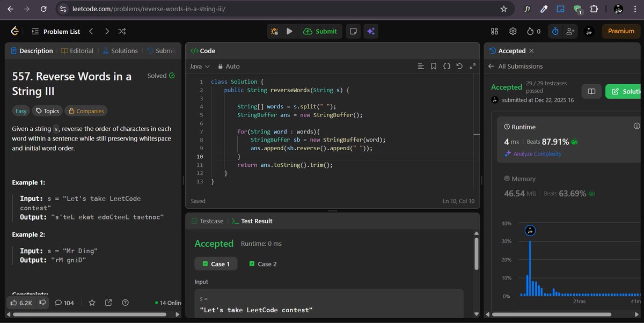This screenshot has height=323, width=644.
Task: Dislike the problem with thumbs down
Action: pyautogui.click(x=42, y=303)
